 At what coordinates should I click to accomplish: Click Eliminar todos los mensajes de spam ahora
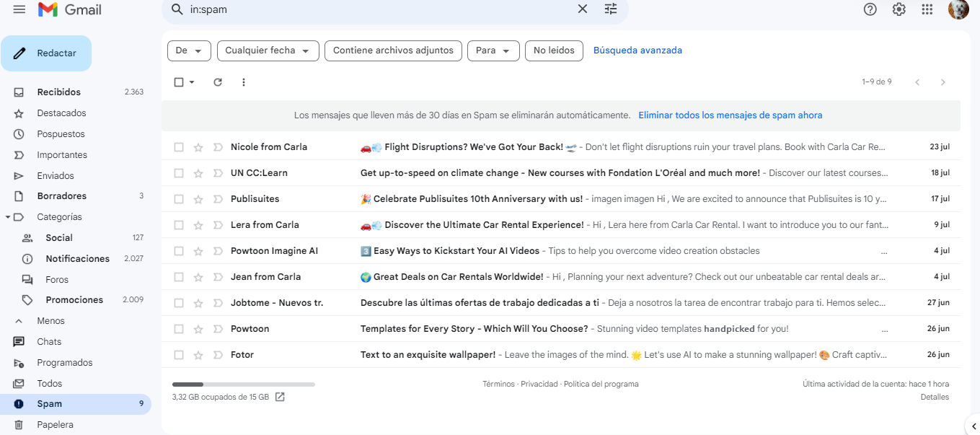point(730,115)
